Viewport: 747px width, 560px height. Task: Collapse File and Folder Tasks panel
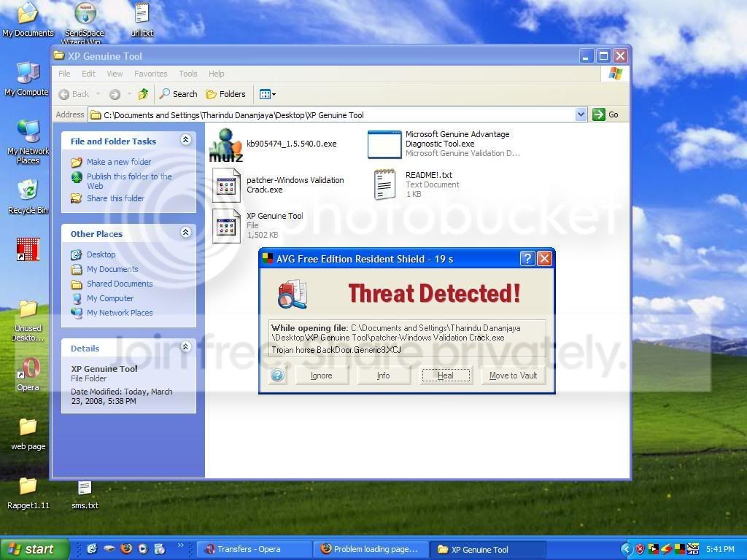click(x=186, y=139)
